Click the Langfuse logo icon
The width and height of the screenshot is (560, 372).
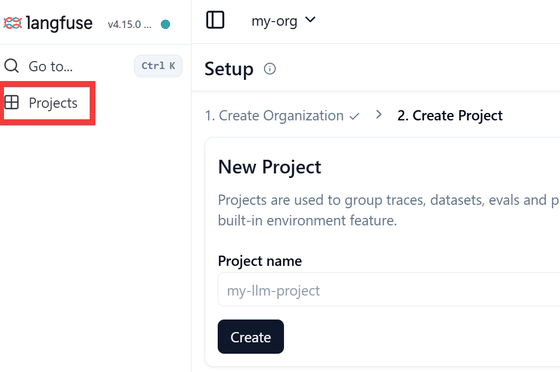point(12,23)
